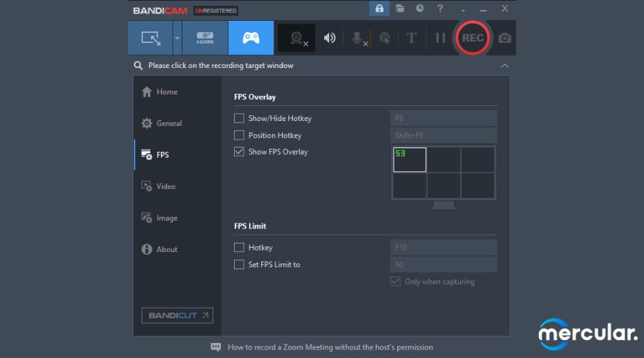Click the F10 hotkey field
644x358 pixels.
tap(444, 248)
